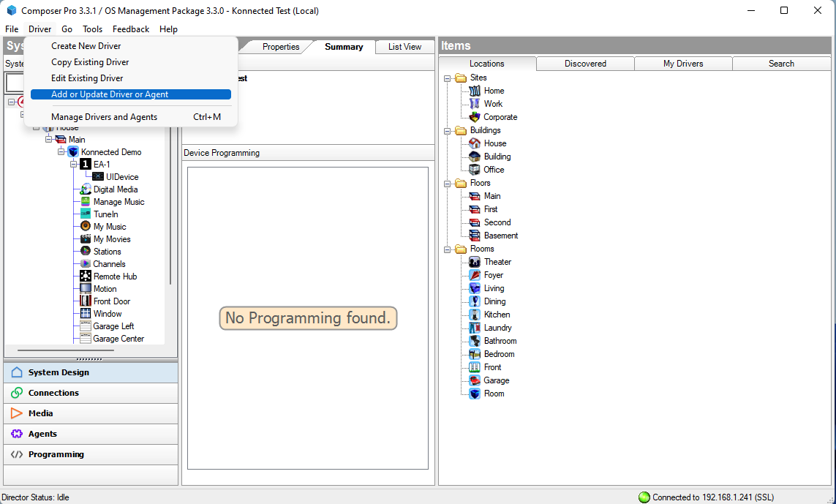Collapse the Sites folder
836x504 pixels.
pyautogui.click(x=448, y=78)
